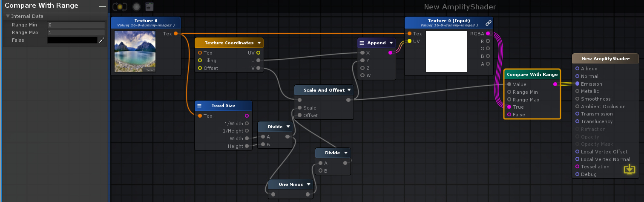Click the Translucency port label

(x=597, y=121)
